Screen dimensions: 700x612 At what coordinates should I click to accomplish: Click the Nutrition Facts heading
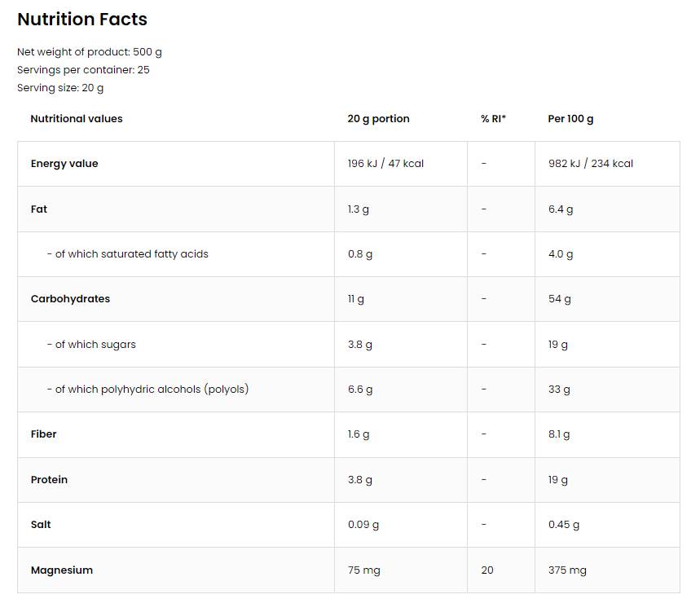point(82,20)
